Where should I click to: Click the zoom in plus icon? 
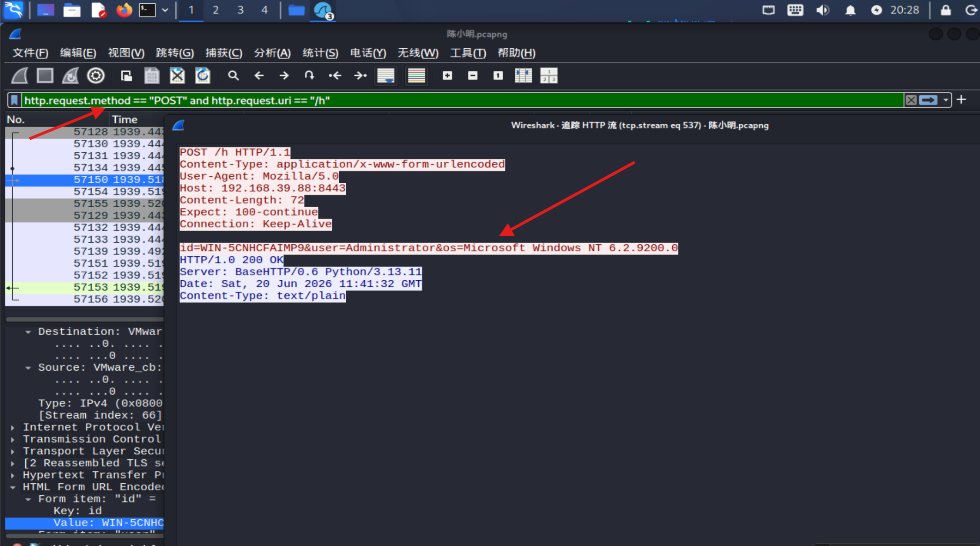pyautogui.click(x=447, y=75)
